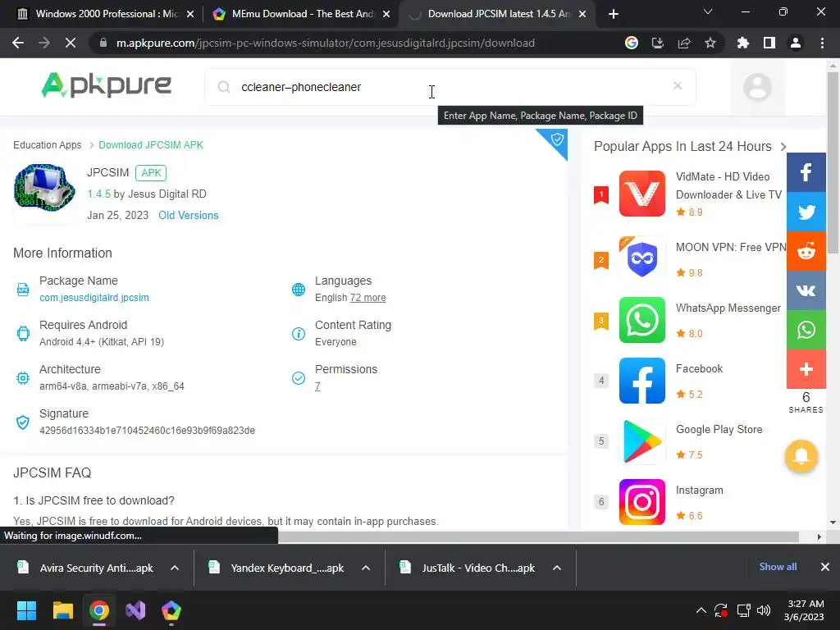Click the APKPure logo
The width and height of the screenshot is (840, 630).
106,85
